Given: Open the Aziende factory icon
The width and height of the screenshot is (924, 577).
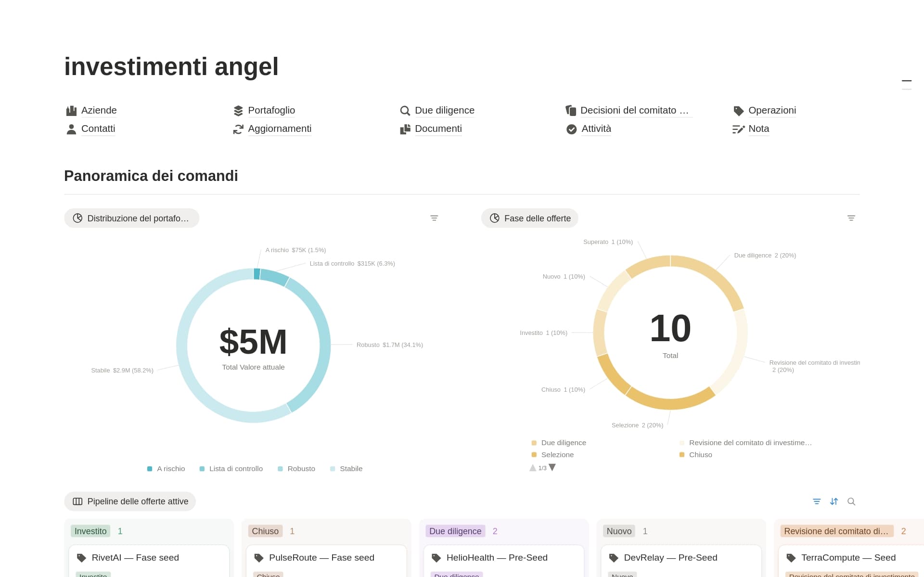Looking at the screenshot, I should pyautogui.click(x=71, y=111).
